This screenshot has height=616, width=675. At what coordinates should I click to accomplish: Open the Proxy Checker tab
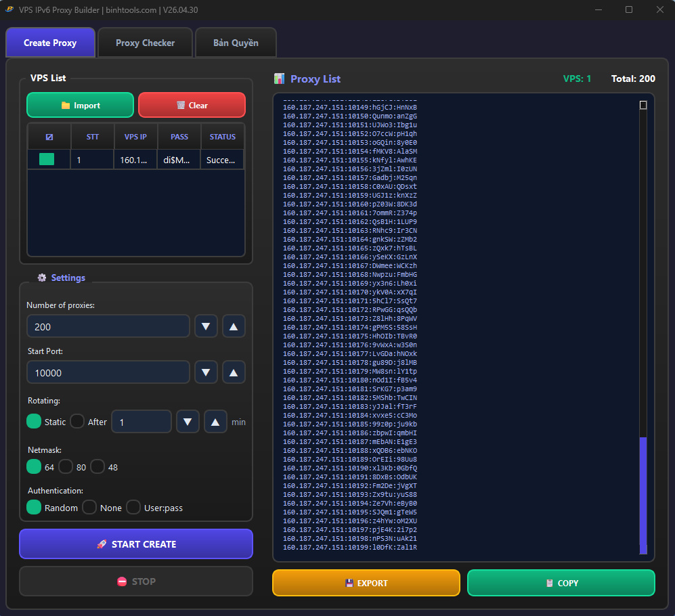(145, 43)
